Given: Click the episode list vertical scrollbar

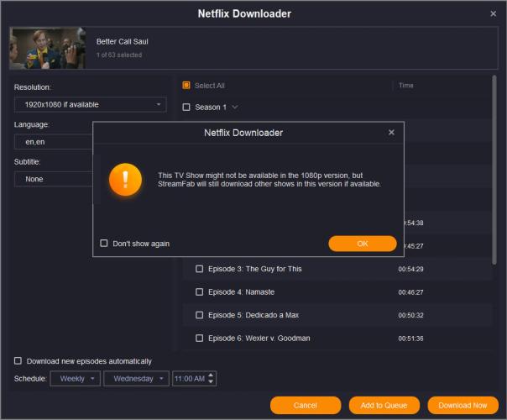Looking at the screenshot, I should pos(494,170).
